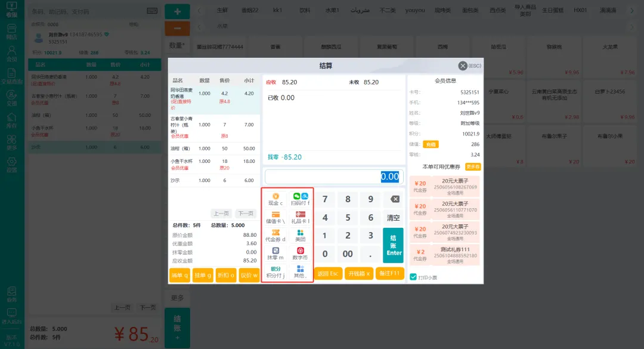Open 其他 other payment methods

click(x=300, y=271)
